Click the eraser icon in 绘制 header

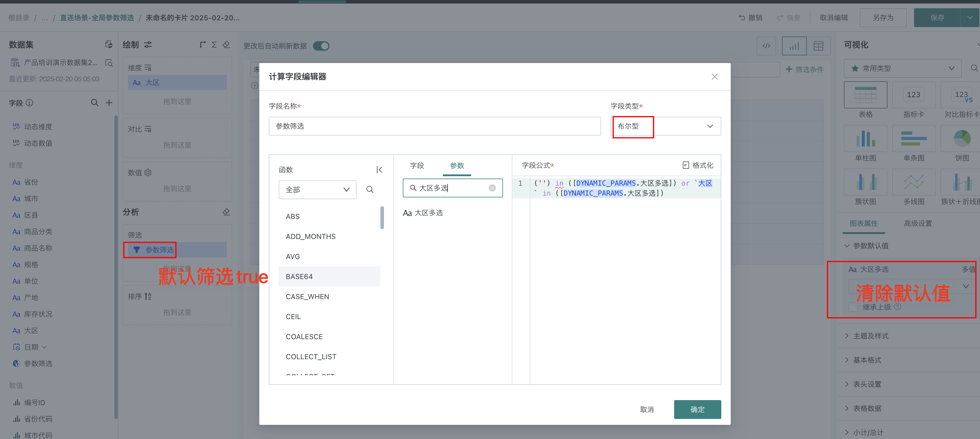coord(226,44)
